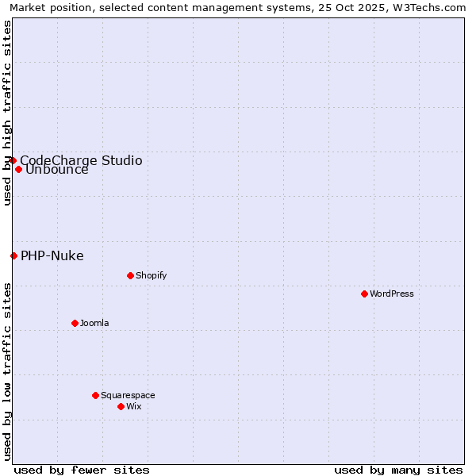This screenshot has height=476, width=476.
Task: Click the 'used by fewer sites' axis label
Action: coord(82,470)
